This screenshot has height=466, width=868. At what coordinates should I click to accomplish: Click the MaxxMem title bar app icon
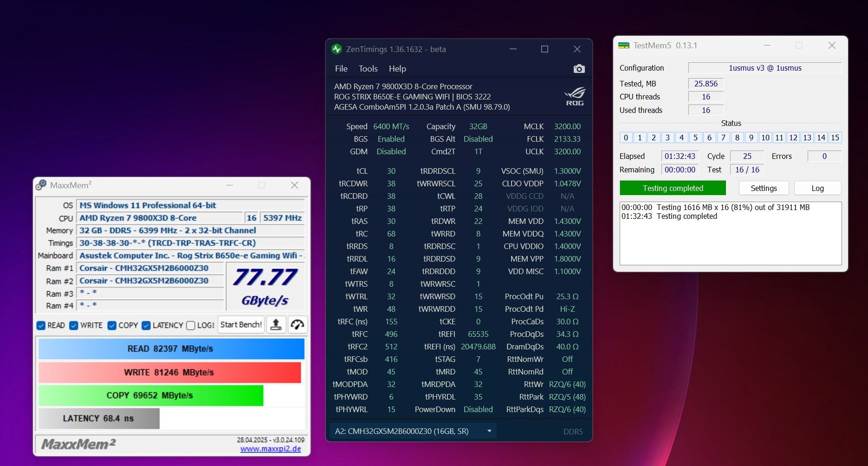41,185
